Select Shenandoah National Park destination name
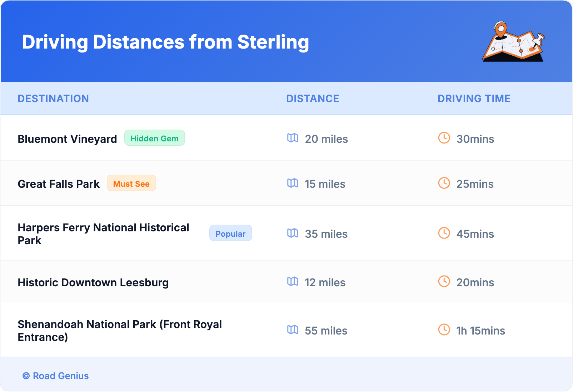573x392 pixels. 120,331
